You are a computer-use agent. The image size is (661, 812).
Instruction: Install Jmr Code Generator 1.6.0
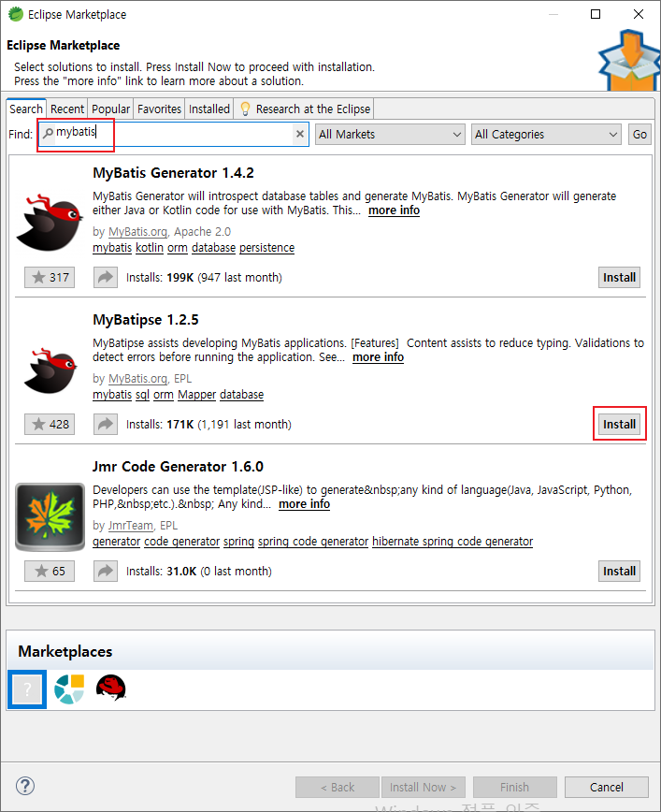click(x=619, y=572)
